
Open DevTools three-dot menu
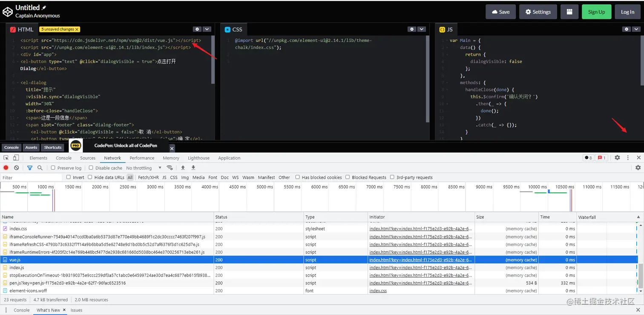click(628, 158)
